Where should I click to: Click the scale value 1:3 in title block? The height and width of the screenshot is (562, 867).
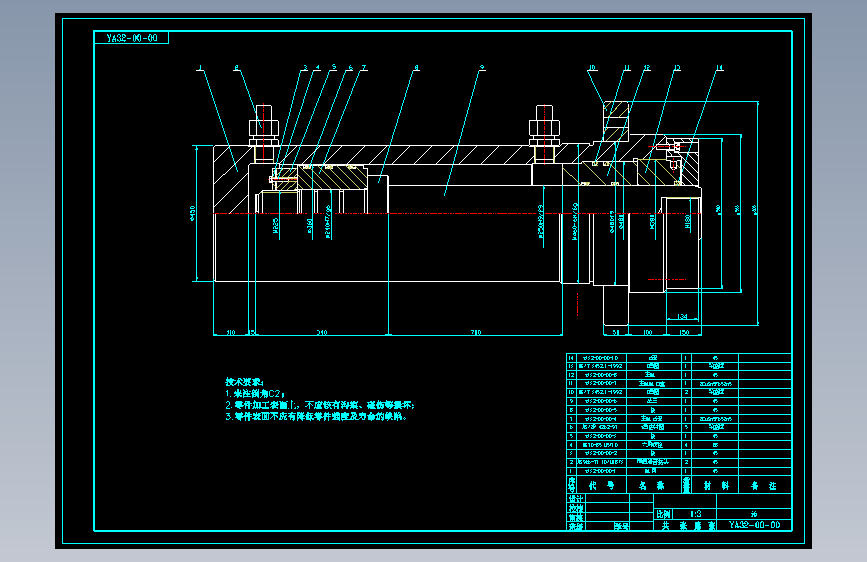tap(696, 514)
